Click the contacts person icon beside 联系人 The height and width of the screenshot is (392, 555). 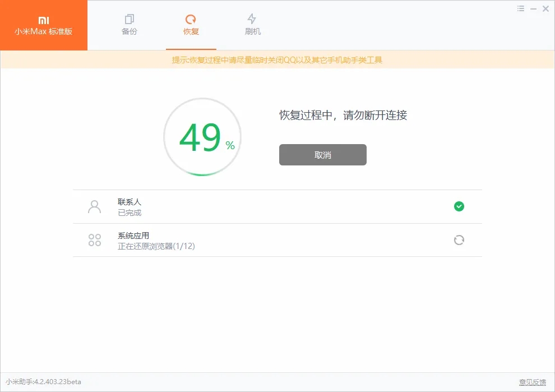point(94,206)
